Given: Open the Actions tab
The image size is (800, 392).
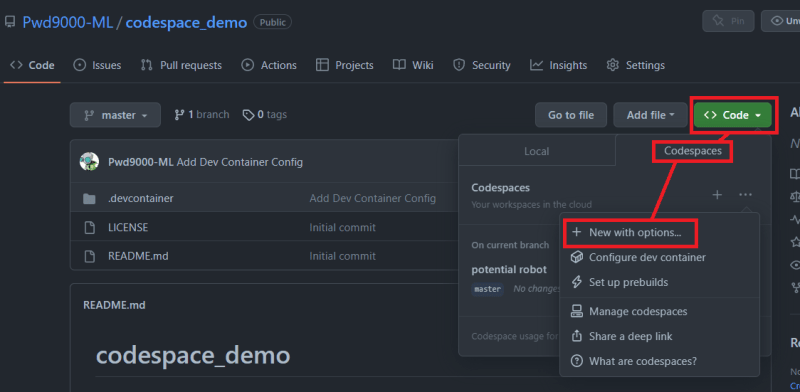Looking at the screenshot, I should [x=269, y=65].
